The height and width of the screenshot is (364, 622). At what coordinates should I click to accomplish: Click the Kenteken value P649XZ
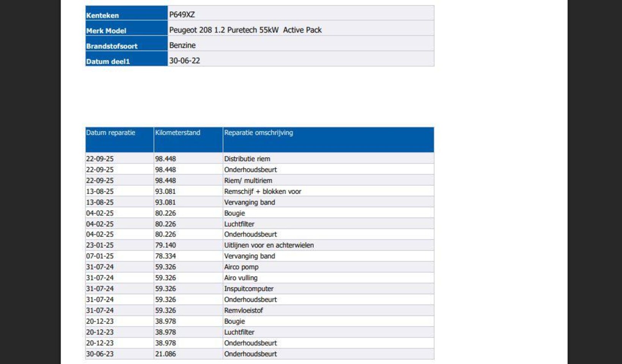(182, 15)
